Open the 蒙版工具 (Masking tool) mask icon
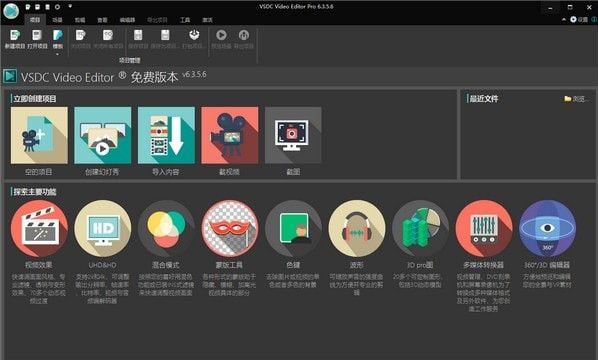This screenshot has width=598, height=360. click(230, 228)
